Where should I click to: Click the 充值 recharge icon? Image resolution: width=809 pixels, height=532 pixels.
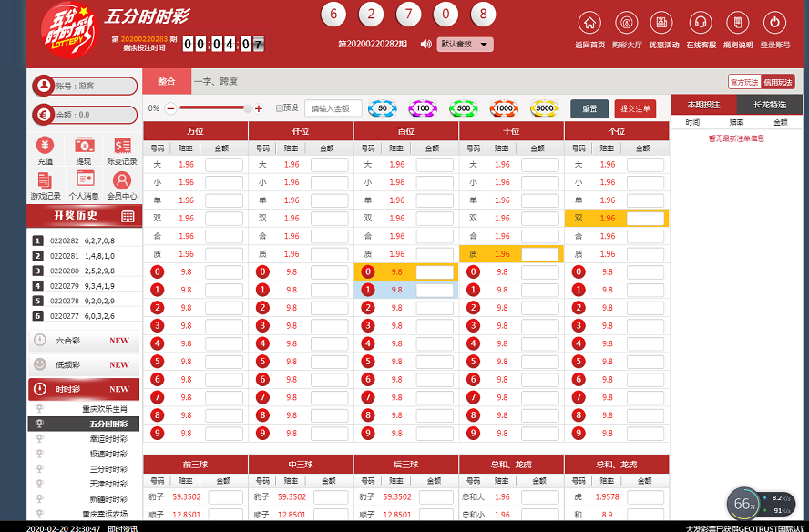45,146
